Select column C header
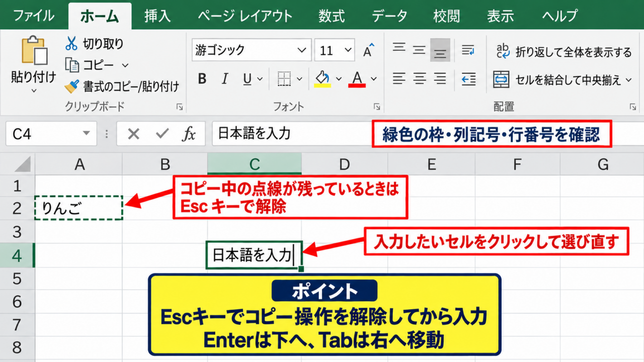The image size is (644, 362). [x=255, y=164]
